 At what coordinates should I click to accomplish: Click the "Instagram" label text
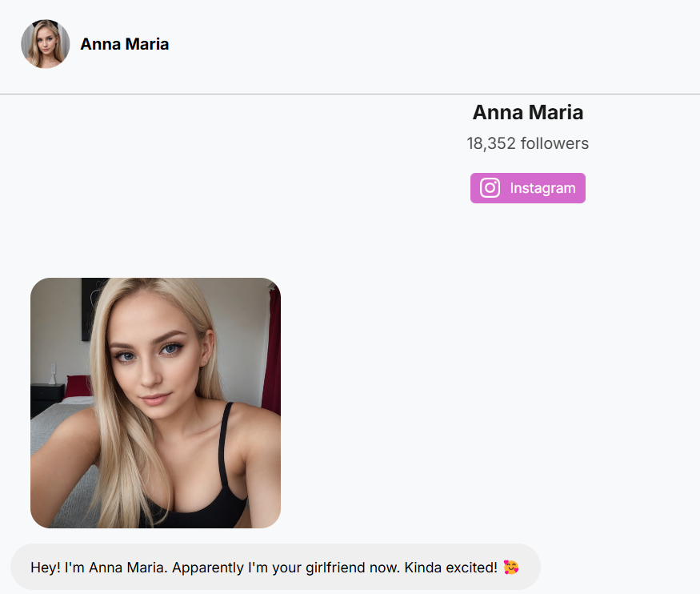point(542,188)
